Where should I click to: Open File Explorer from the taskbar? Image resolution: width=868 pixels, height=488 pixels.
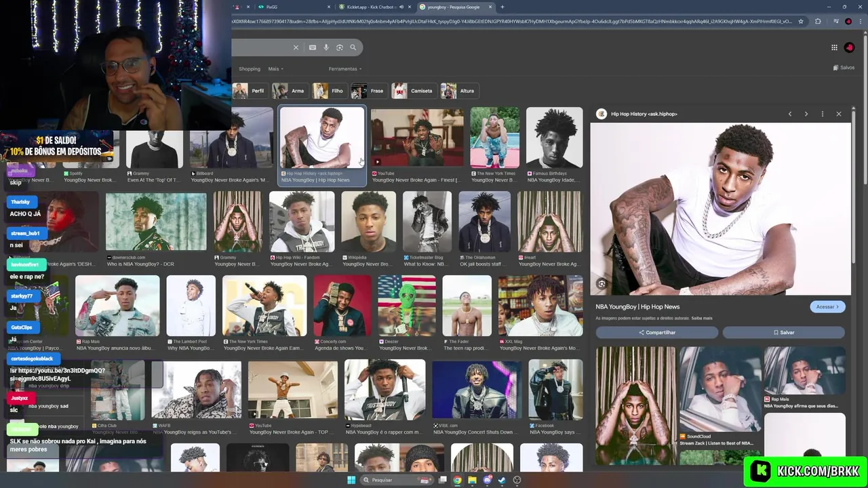tap(473, 480)
